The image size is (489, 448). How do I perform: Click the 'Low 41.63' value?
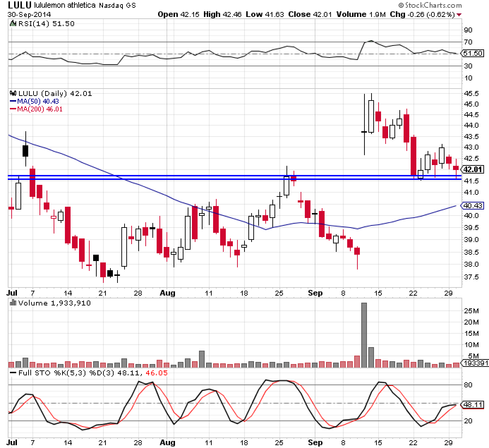coord(265,14)
